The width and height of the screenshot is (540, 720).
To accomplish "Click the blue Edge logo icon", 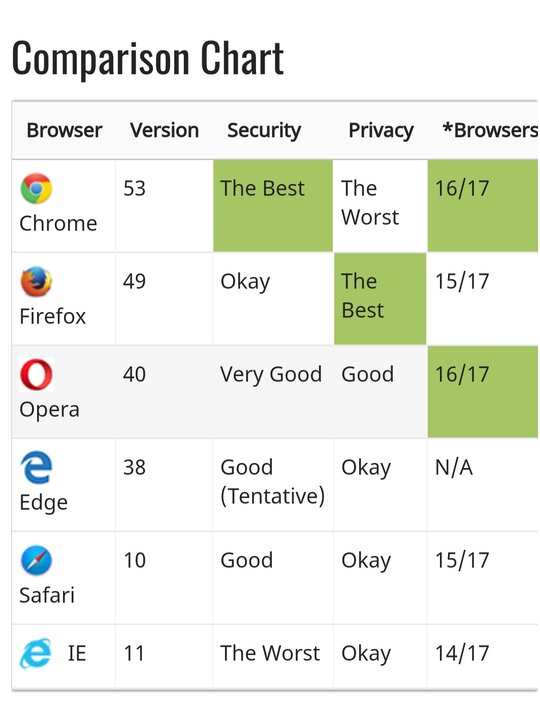I will 36,467.
